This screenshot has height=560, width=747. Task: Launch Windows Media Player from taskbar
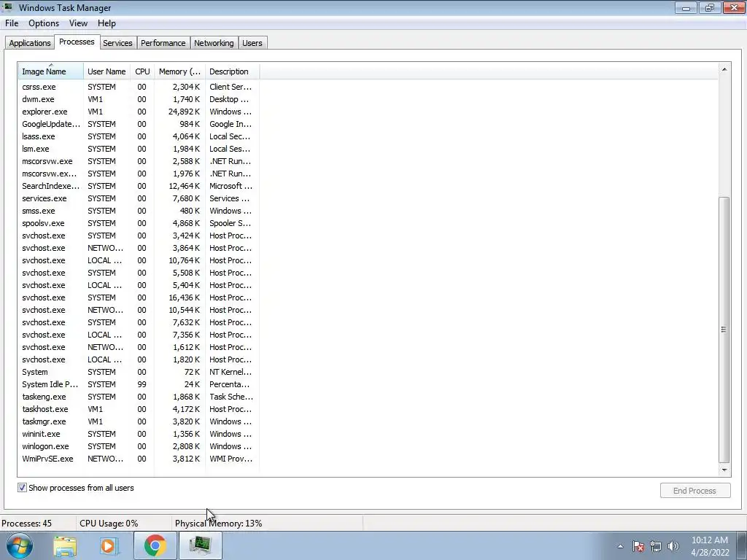pyautogui.click(x=109, y=546)
